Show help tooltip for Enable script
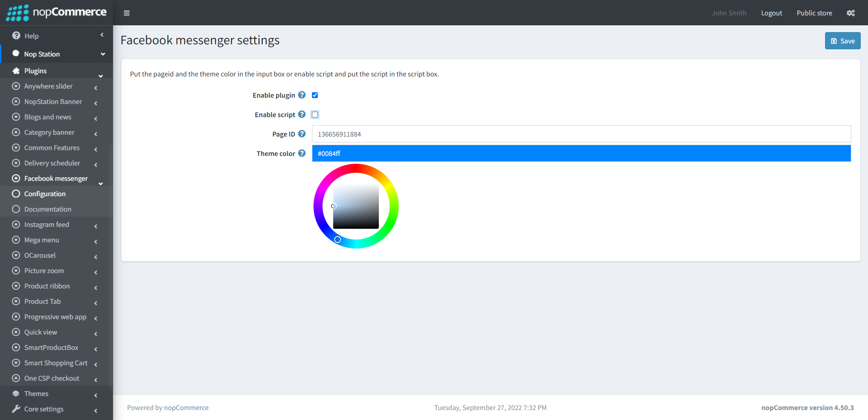This screenshot has width=868, height=420. 302,114
